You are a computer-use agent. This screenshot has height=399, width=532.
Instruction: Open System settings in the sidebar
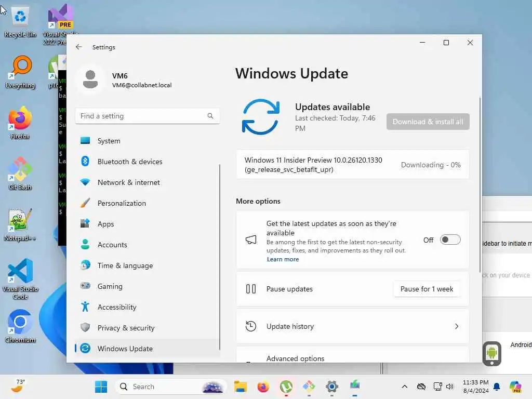pos(147,141)
